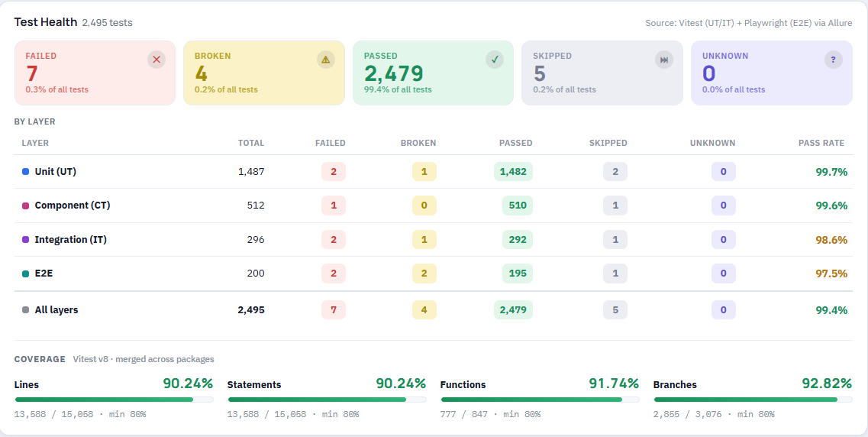This screenshot has width=868, height=437.
Task: Click Component (CT) broken badge showing 0
Action: point(424,206)
